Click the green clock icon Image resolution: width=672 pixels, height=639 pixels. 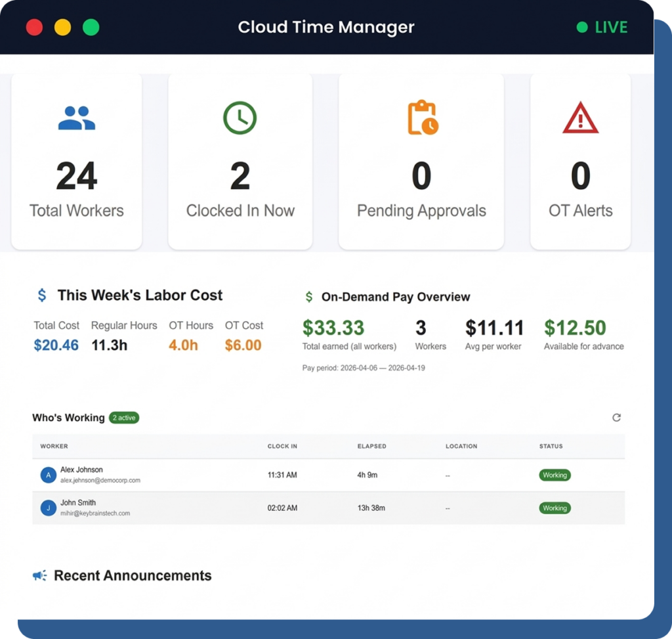(x=240, y=118)
